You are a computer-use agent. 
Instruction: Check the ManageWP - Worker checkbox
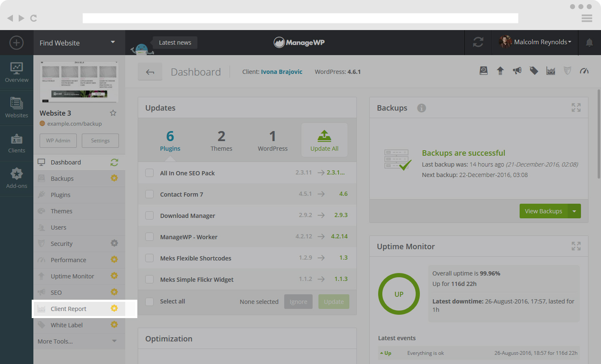pyautogui.click(x=149, y=237)
